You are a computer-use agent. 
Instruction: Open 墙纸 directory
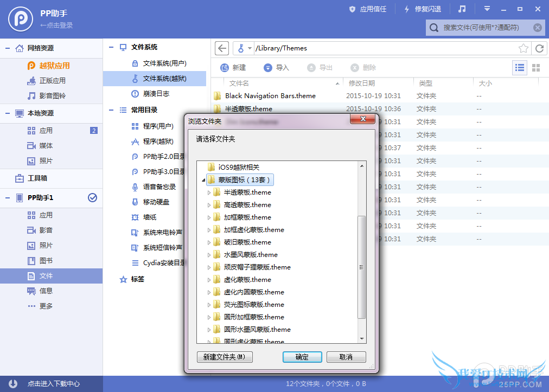[x=144, y=217]
